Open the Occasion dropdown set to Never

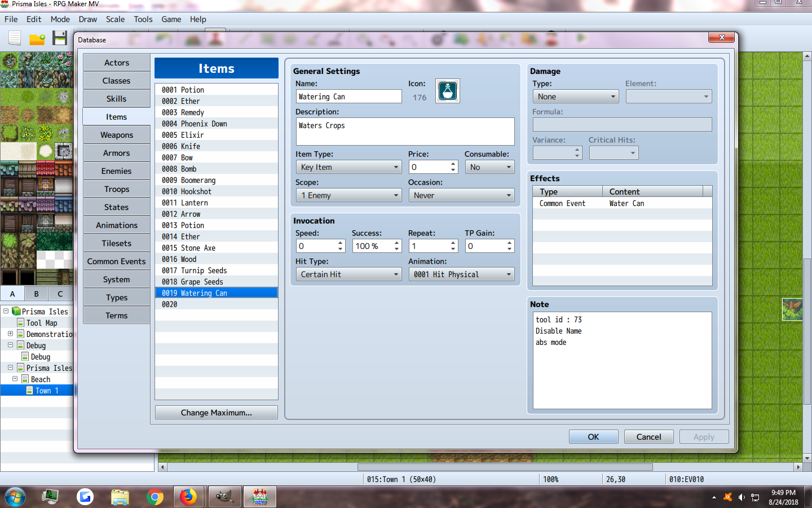(x=461, y=195)
